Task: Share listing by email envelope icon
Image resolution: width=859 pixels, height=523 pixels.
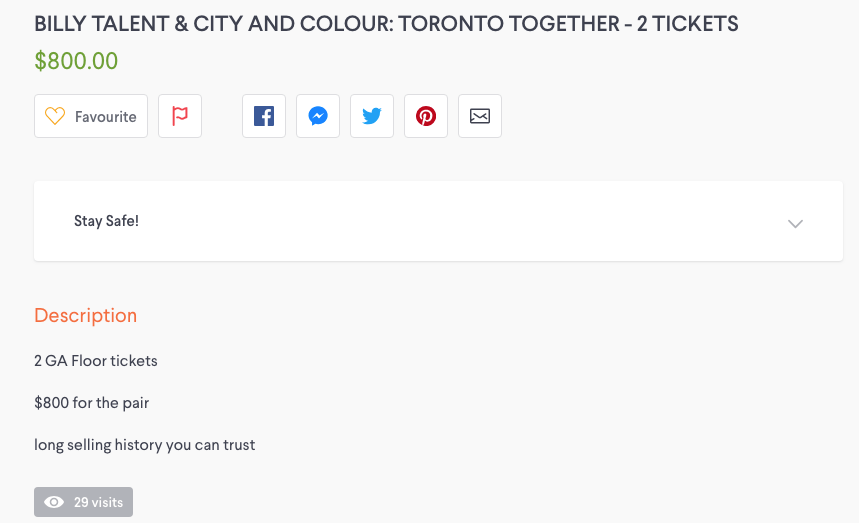Action: pos(479,116)
